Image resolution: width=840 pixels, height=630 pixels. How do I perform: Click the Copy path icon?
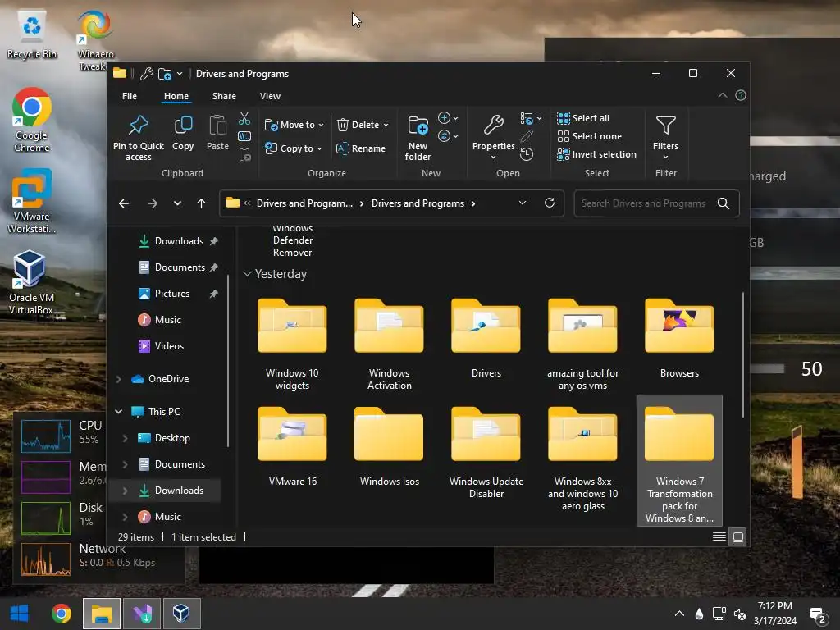pyautogui.click(x=244, y=136)
